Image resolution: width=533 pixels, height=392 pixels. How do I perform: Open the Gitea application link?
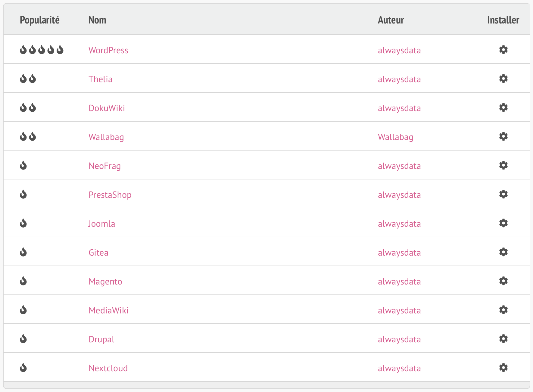coord(98,253)
